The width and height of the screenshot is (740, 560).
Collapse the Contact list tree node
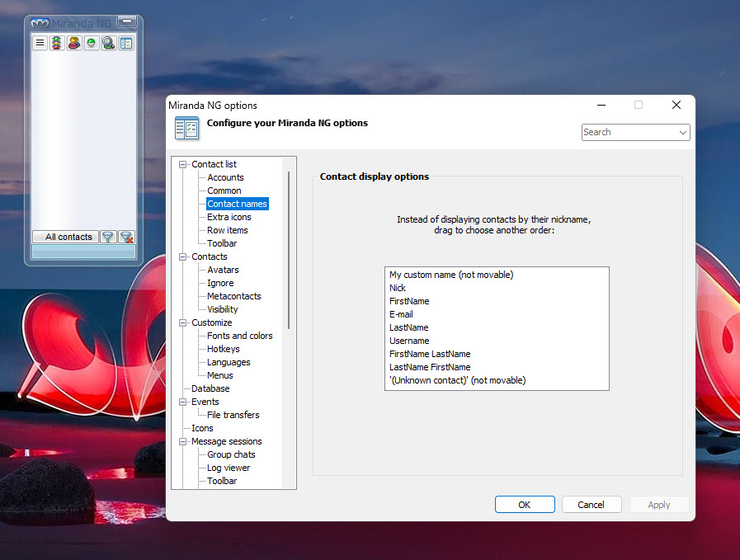(182, 165)
